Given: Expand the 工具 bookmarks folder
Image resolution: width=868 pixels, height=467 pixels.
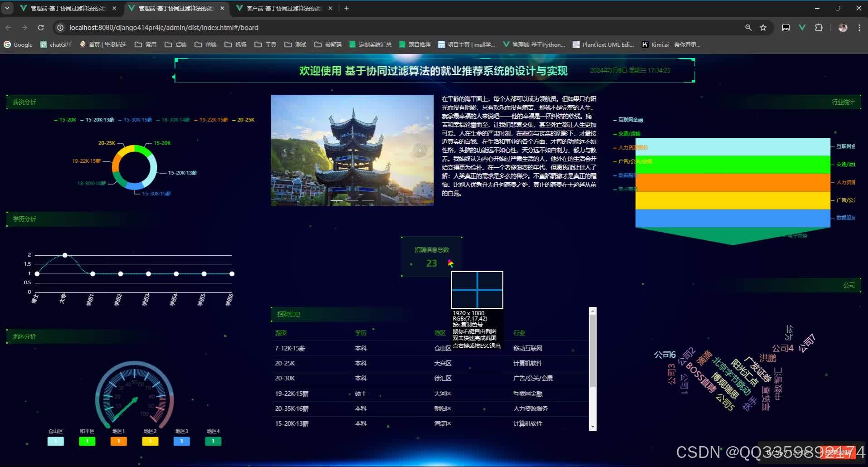Looking at the screenshot, I should 265,44.
